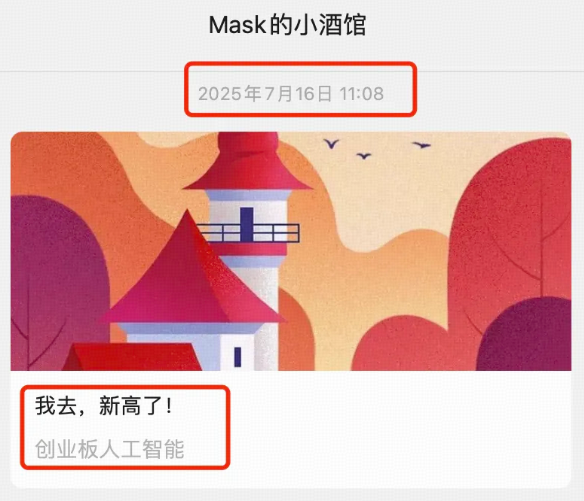Click the dark purple bush at bottom right

525,334
